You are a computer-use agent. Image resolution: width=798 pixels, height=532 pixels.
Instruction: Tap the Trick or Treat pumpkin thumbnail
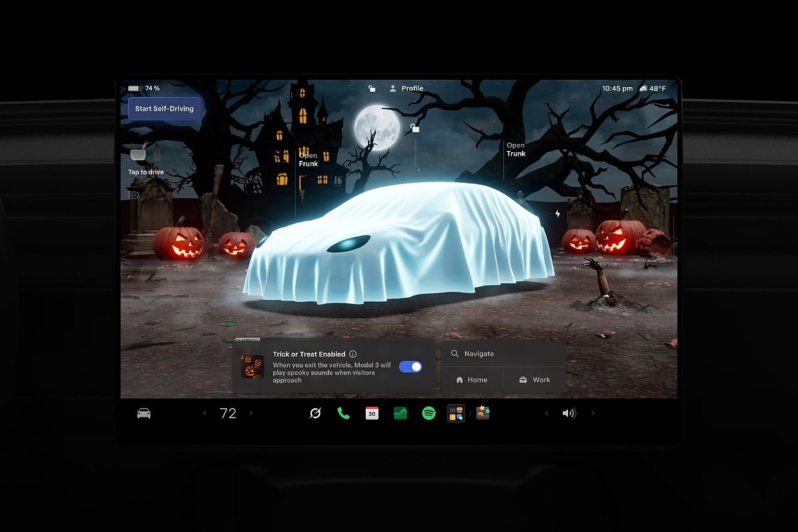coord(252,366)
